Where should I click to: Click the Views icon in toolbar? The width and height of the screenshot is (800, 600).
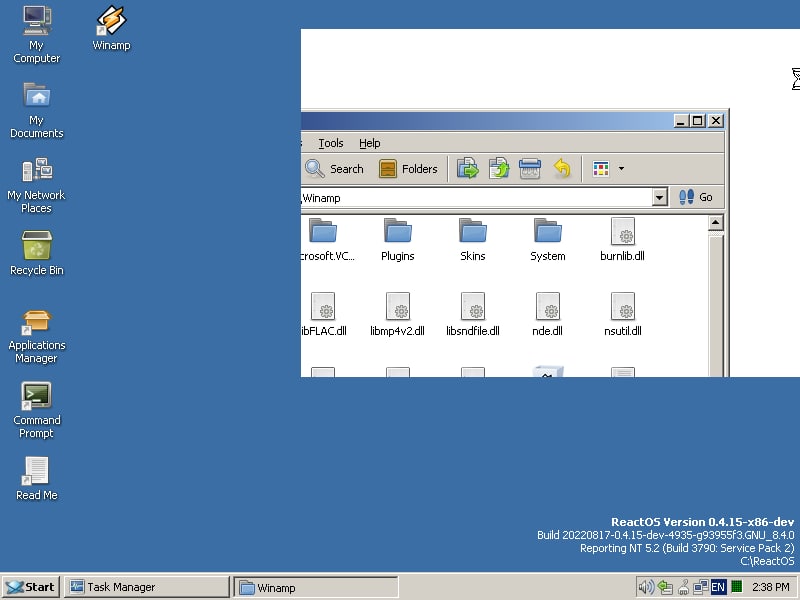click(601, 169)
